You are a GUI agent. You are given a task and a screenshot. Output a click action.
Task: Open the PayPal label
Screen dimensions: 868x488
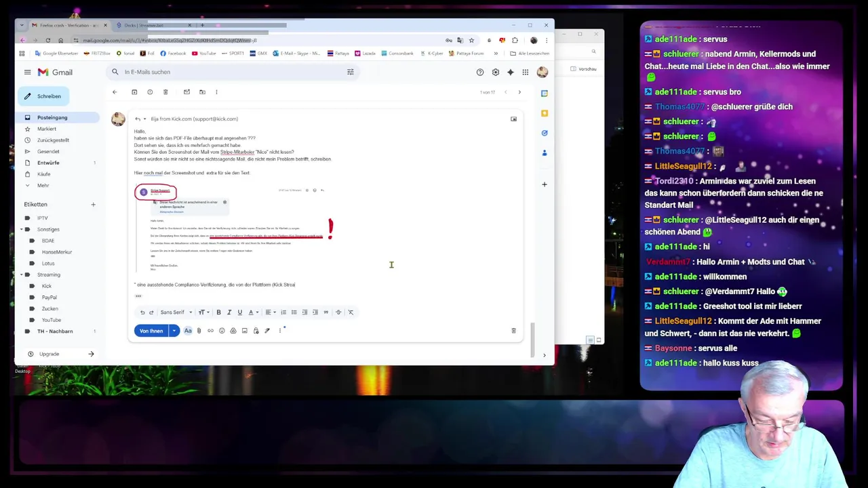coord(49,298)
